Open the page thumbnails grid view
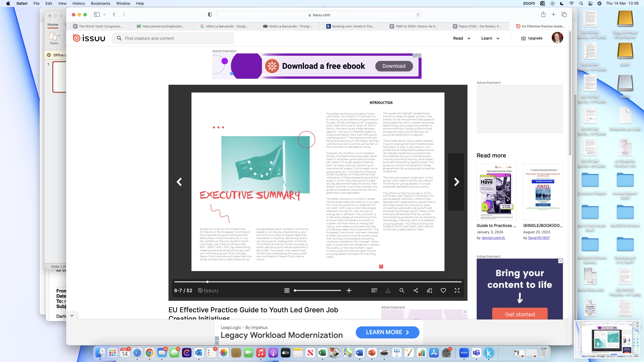 287,290
